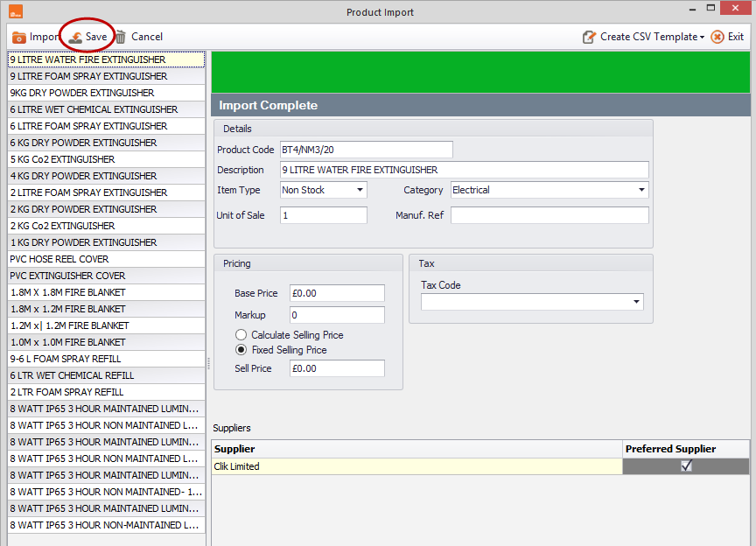This screenshot has height=546, width=756.
Task: Click the orange app logo icon
Action: point(16,11)
